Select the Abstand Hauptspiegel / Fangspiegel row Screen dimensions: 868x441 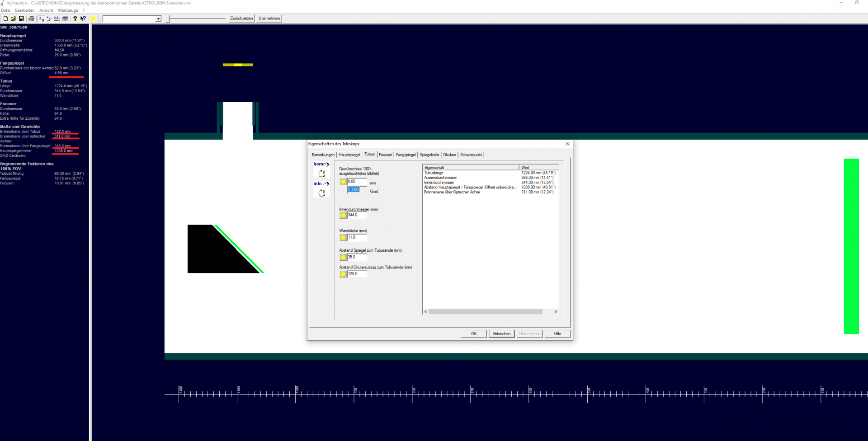tap(491, 188)
